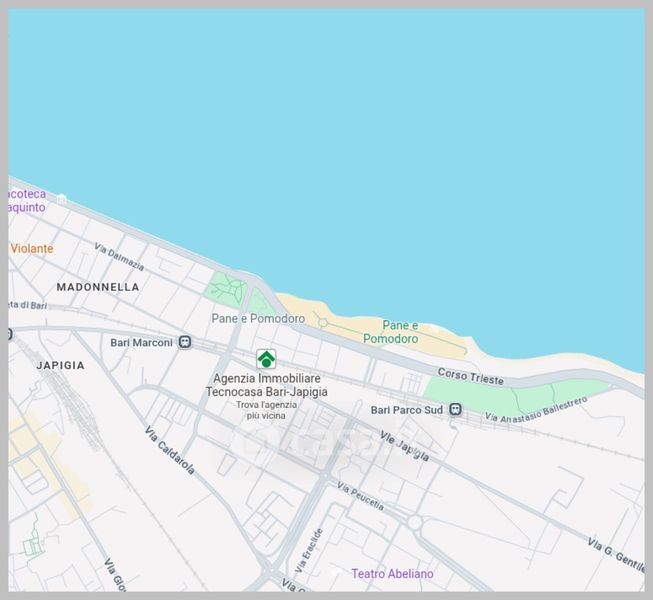This screenshot has width=653, height=600.
Task: Select the Bari Marconi train station icon
Action: click(185, 342)
